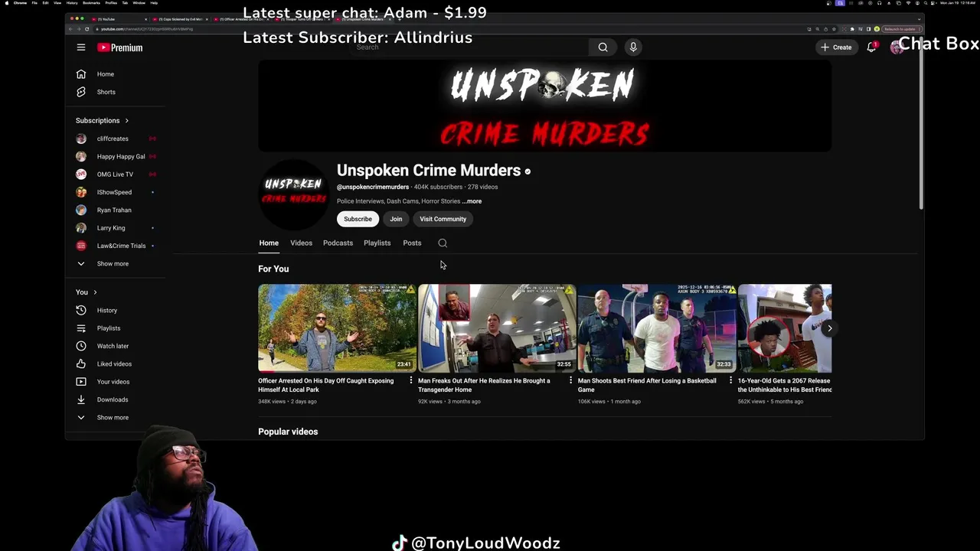Open the Chrome menu in macOS menu bar
Screen dimensions: 980x551
click(20, 3)
